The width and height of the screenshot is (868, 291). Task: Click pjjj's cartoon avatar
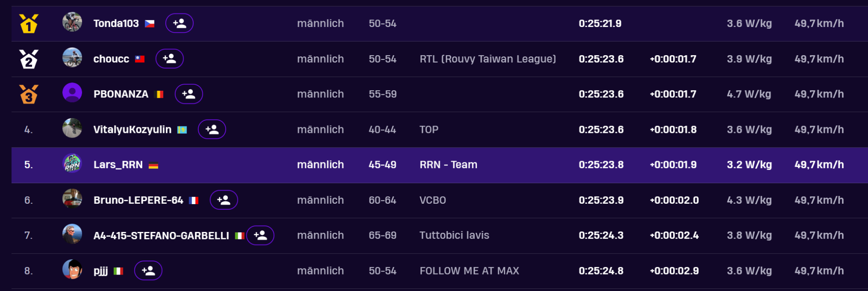tap(72, 270)
